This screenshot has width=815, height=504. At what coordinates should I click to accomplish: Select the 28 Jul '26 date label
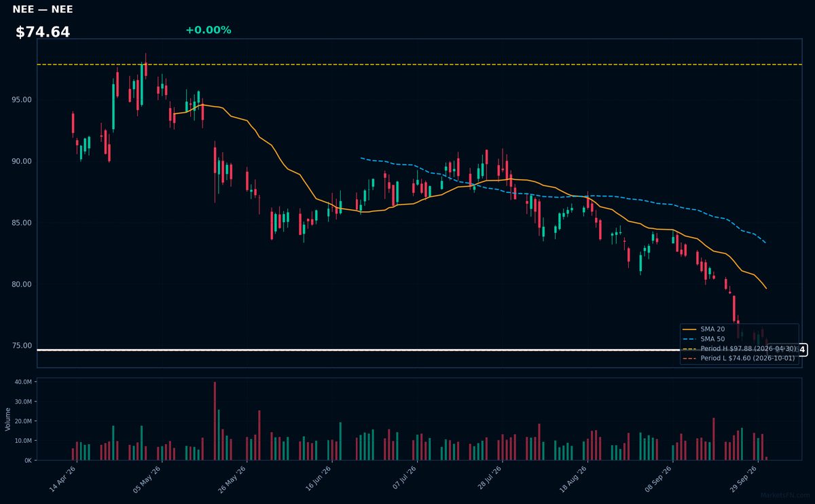point(488,479)
